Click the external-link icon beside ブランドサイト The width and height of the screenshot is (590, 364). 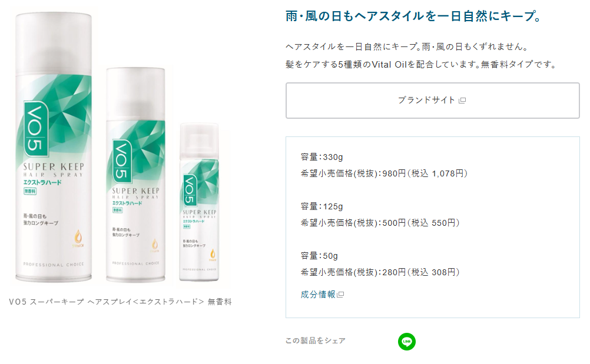(462, 101)
